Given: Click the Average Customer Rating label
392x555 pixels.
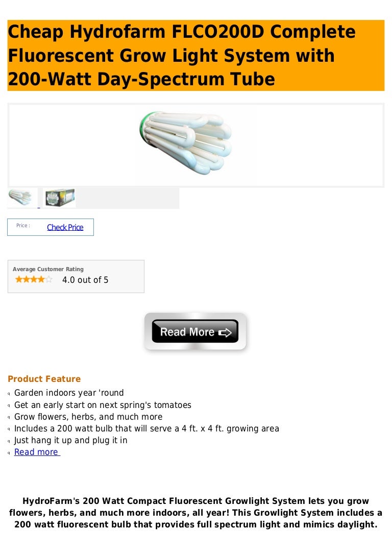Looking at the screenshot, I should (48, 269).
